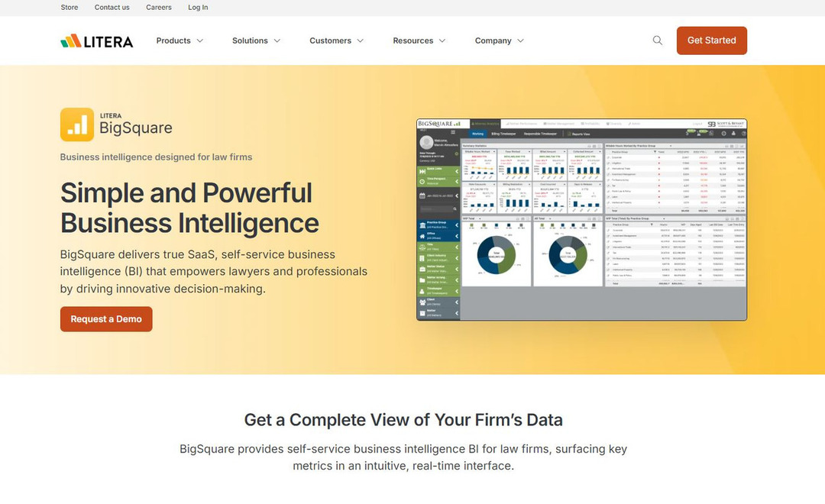The height and width of the screenshot is (504, 825).
Task: Click the Get a Complete View heading
Action: coord(403,420)
